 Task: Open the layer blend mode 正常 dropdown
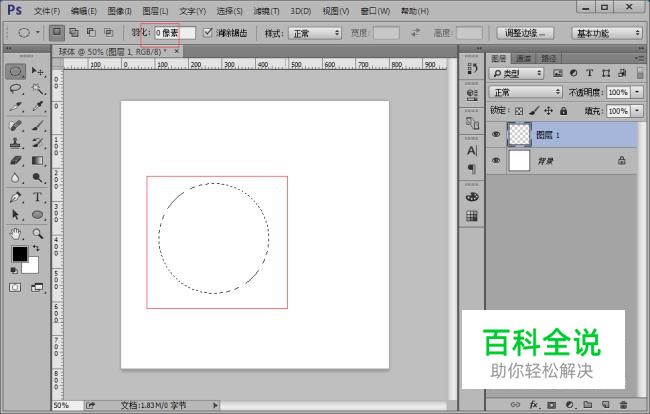tap(525, 92)
